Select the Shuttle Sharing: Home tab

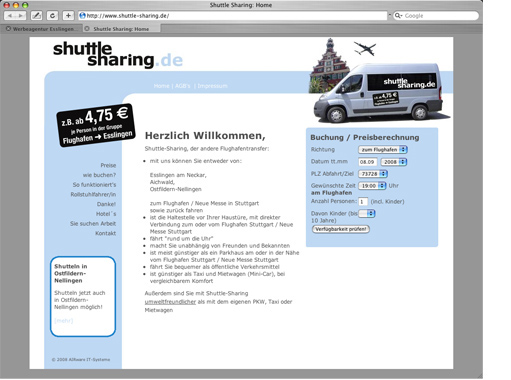[120, 29]
